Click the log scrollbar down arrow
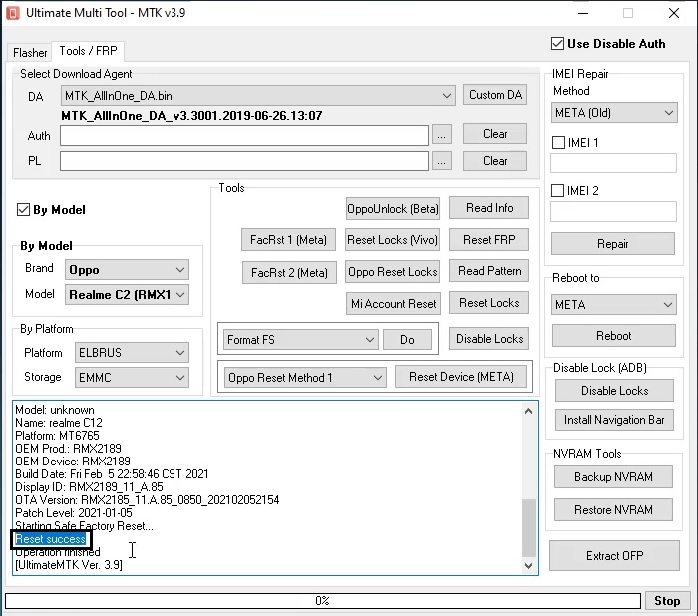The height and width of the screenshot is (616, 698). (x=528, y=566)
